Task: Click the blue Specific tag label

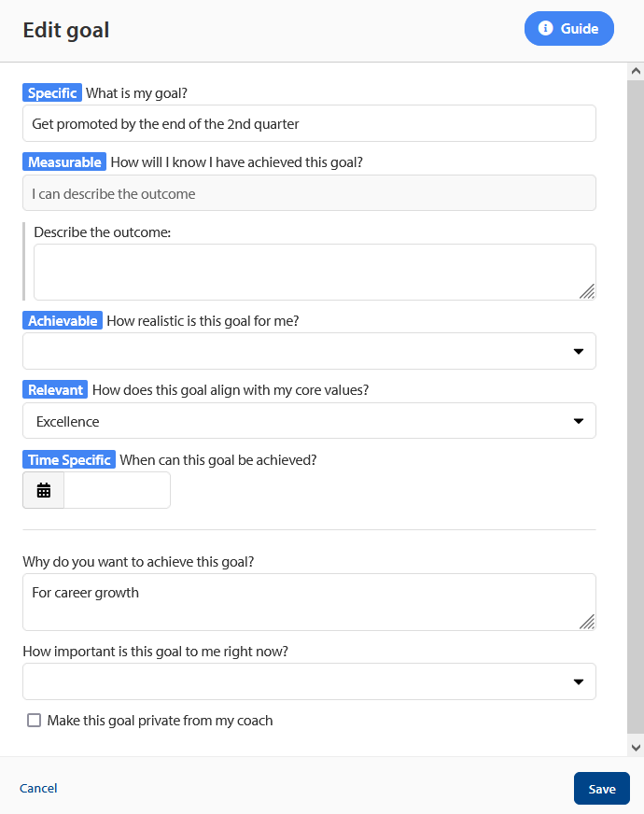Action: point(52,93)
